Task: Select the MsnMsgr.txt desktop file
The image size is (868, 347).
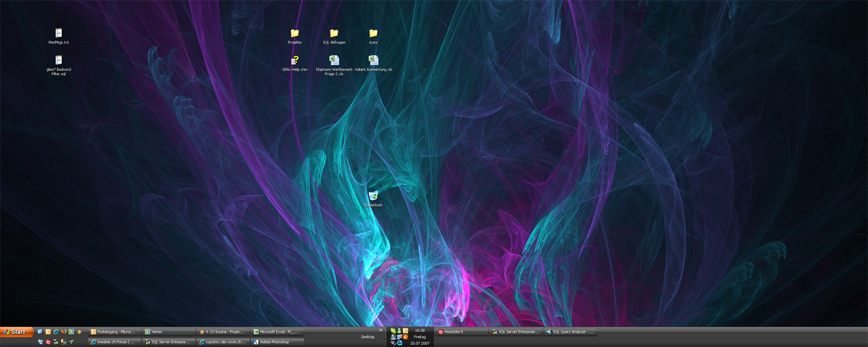Action: (59, 33)
